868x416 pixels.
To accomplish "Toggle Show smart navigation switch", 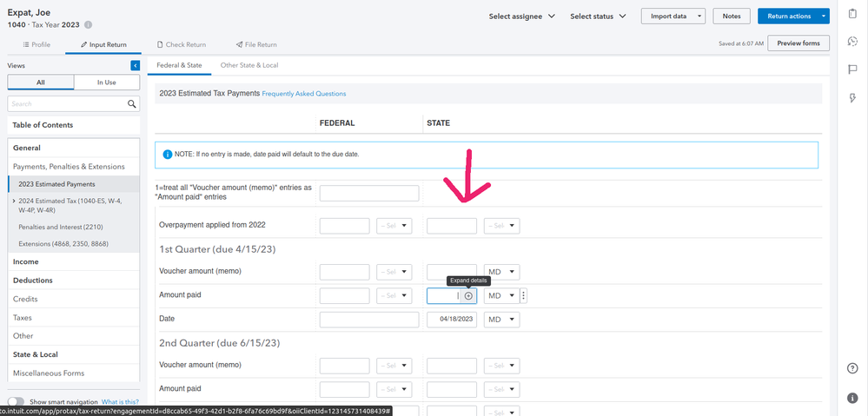I will point(16,402).
